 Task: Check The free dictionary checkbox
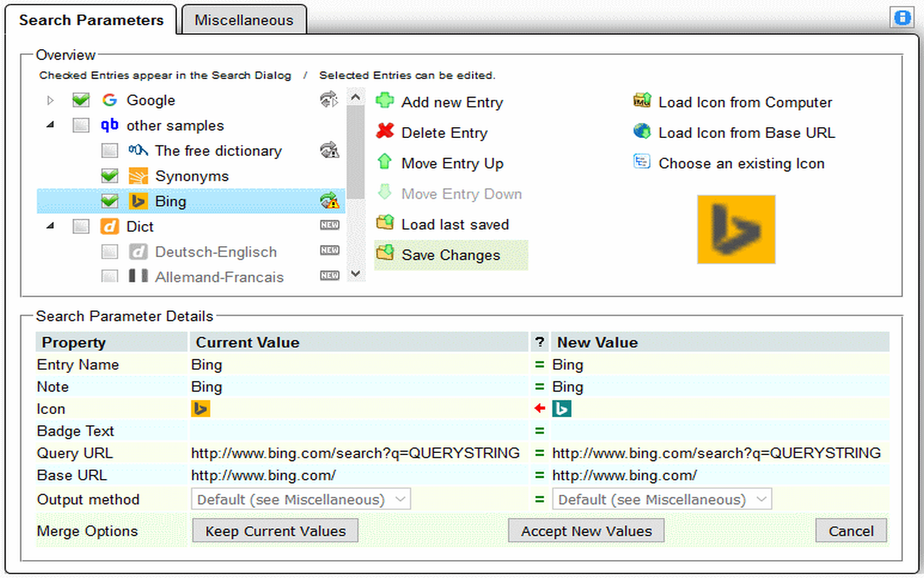pos(110,151)
